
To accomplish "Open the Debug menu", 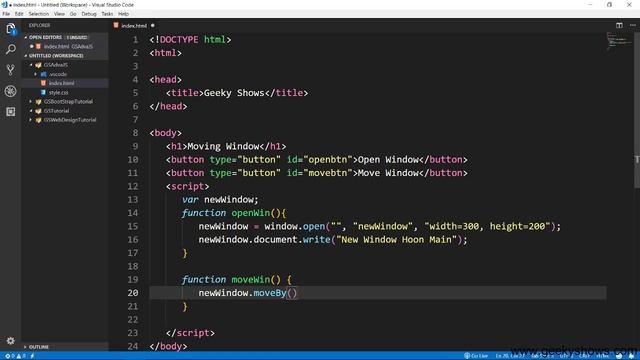I will click(x=89, y=14).
